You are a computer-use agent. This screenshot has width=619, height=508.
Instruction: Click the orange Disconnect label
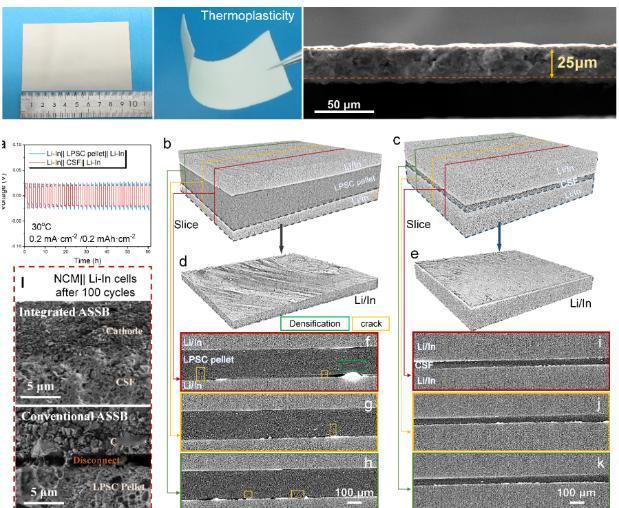(x=97, y=460)
